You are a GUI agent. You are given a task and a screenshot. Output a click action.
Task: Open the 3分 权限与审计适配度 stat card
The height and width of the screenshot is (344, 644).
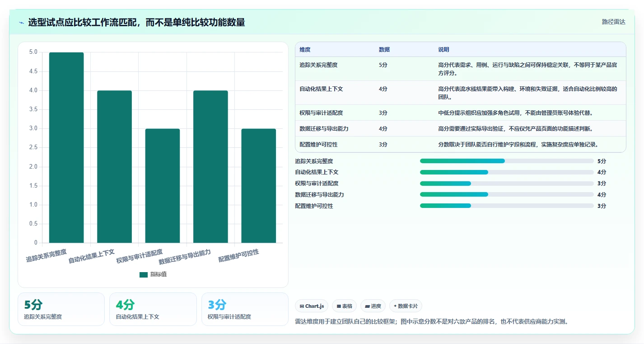[245, 309]
